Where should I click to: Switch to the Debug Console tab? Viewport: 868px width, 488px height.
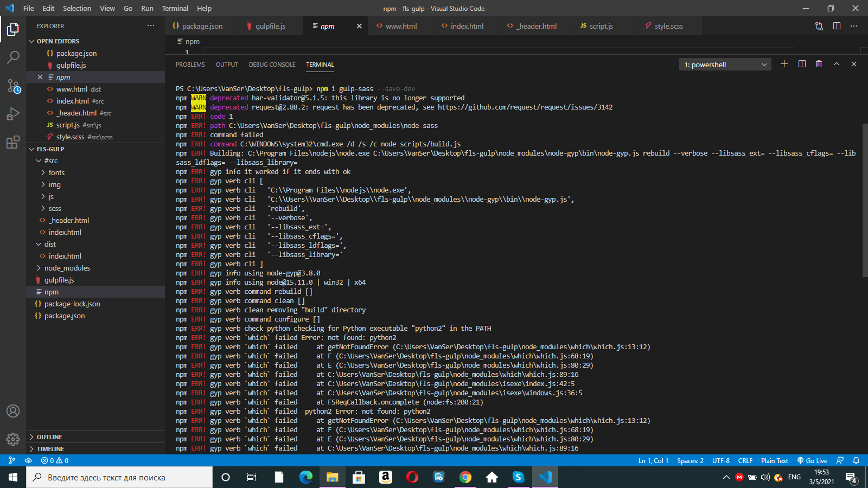click(272, 65)
